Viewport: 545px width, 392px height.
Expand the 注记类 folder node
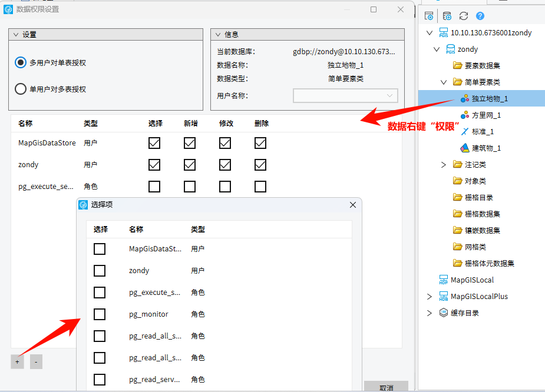[x=444, y=164]
